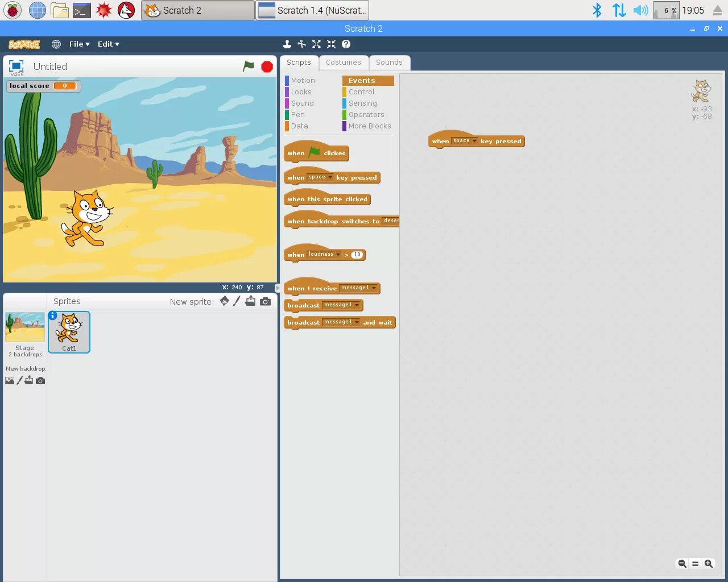Open message dropdown in broadcast and wait

point(342,322)
